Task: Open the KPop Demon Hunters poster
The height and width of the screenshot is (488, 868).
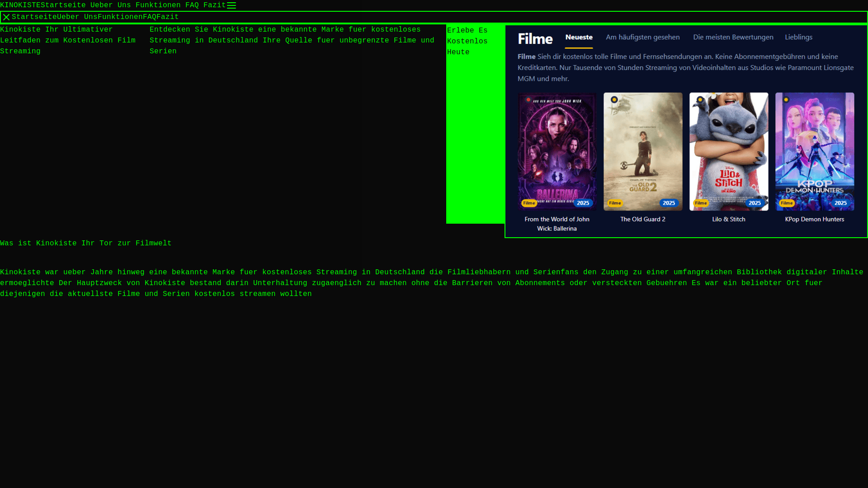Action: (815, 151)
